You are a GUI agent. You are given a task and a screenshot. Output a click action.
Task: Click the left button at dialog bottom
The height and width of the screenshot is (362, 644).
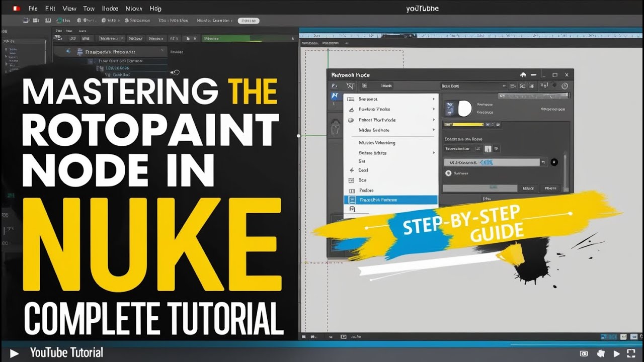tap(528, 189)
